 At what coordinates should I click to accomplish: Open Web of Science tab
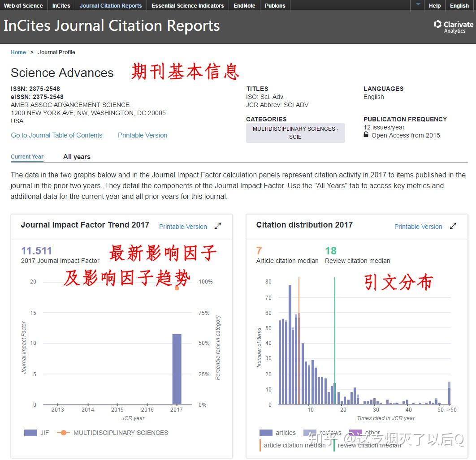click(x=23, y=5)
